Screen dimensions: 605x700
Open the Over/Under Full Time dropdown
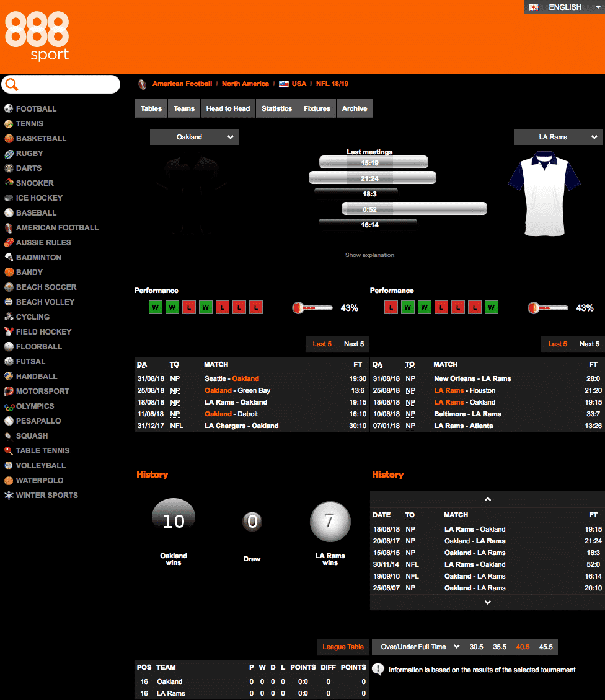pos(418,647)
